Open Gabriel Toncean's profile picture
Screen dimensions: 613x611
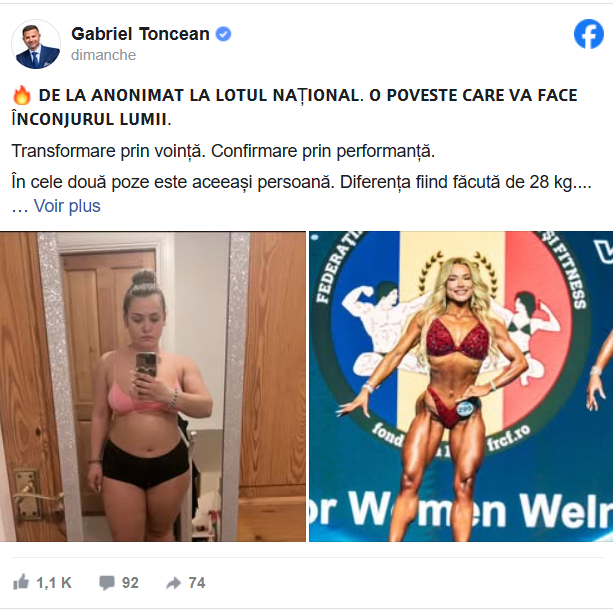tap(36, 44)
